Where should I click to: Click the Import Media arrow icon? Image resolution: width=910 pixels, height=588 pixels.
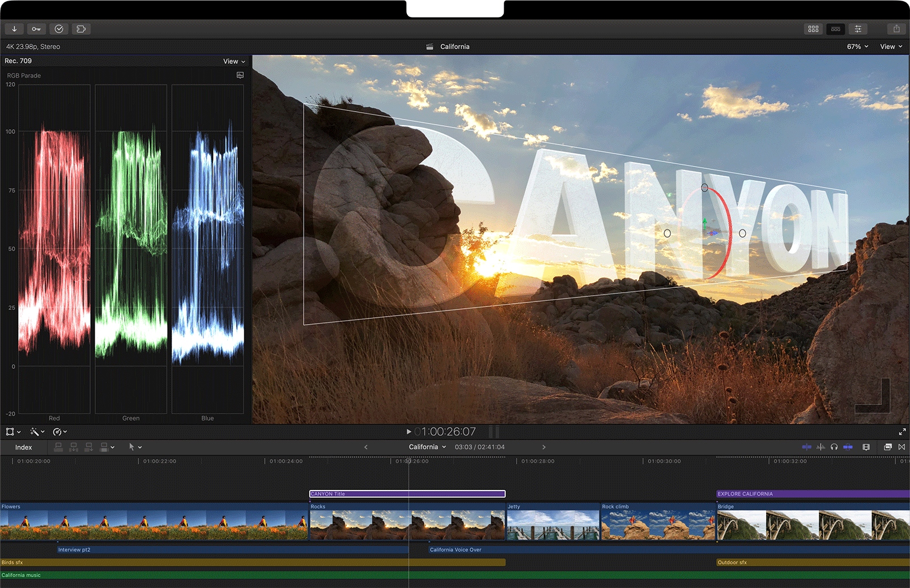coord(14,29)
